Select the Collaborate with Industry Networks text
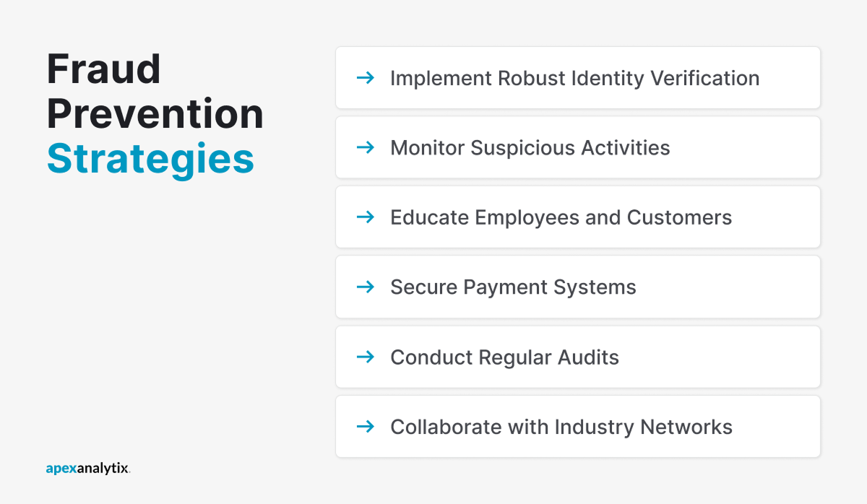The height and width of the screenshot is (504, 867). coord(561,427)
